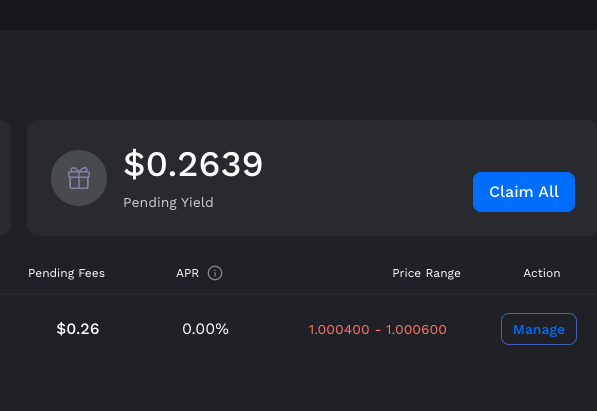Select the circular gift icon background
Viewport: 597px width, 411px height.
pos(79,178)
